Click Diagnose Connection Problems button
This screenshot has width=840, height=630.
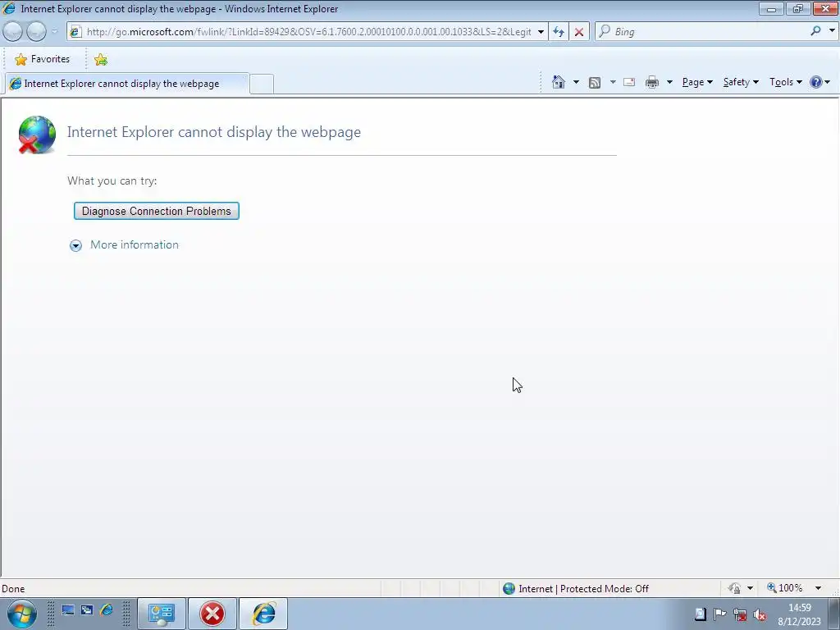(157, 211)
